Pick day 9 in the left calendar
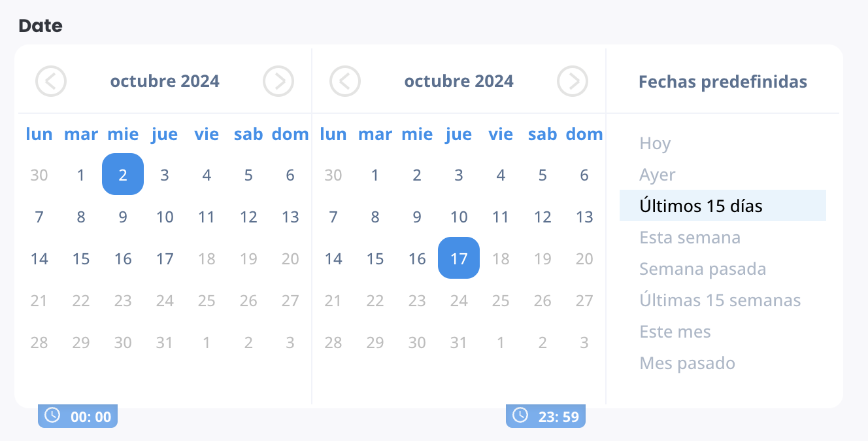Viewport: 868px width, 441px height. point(123,217)
